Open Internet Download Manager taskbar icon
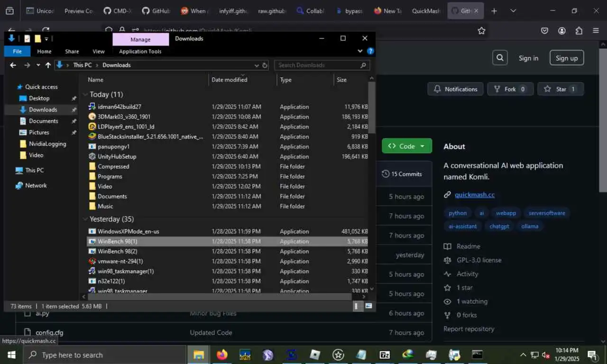 (408, 355)
